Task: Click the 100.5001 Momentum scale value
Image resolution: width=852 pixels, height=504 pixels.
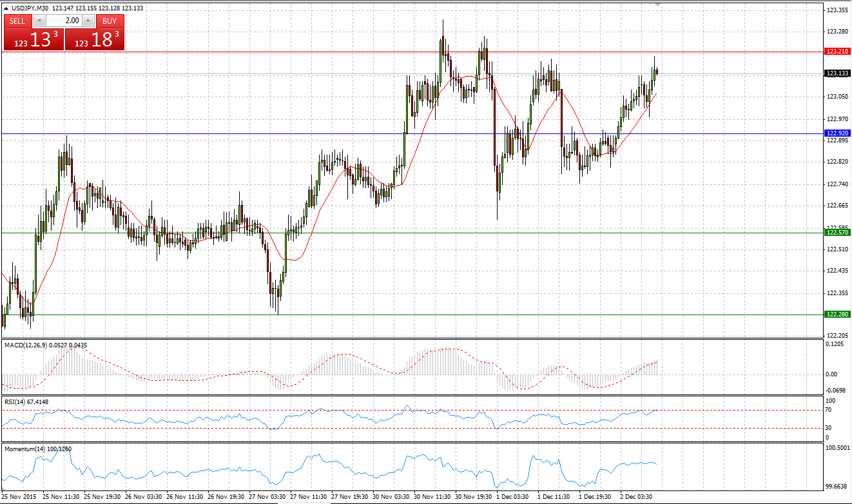Action: point(838,447)
